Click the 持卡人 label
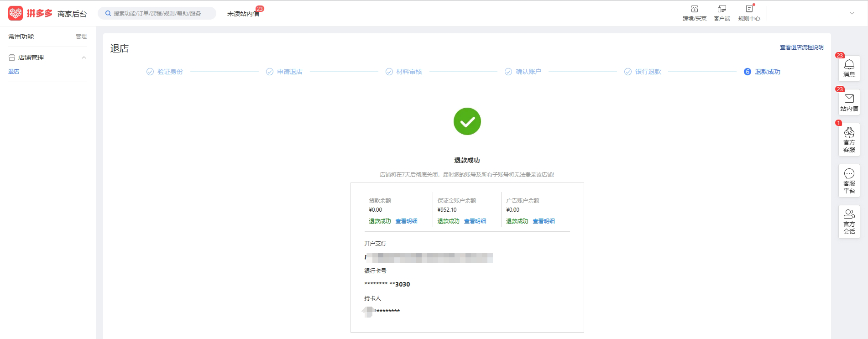The height and width of the screenshot is (339, 868). (372, 298)
